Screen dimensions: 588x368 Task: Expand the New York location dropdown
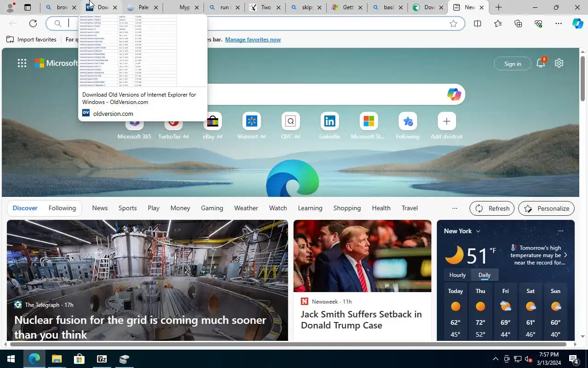point(478,231)
